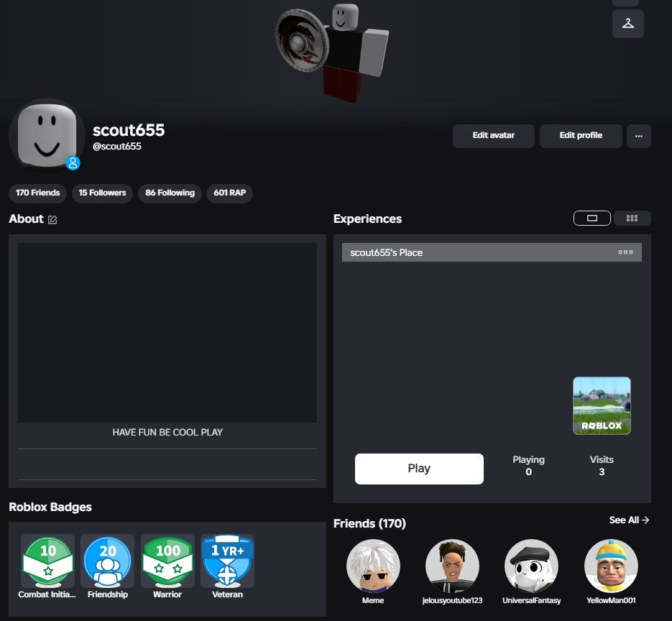
Task: Click the Veteran badge icon
Action: (x=228, y=561)
